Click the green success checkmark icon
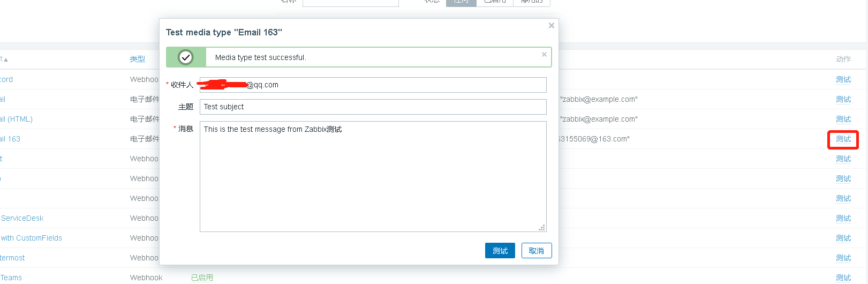 pyautogui.click(x=186, y=57)
